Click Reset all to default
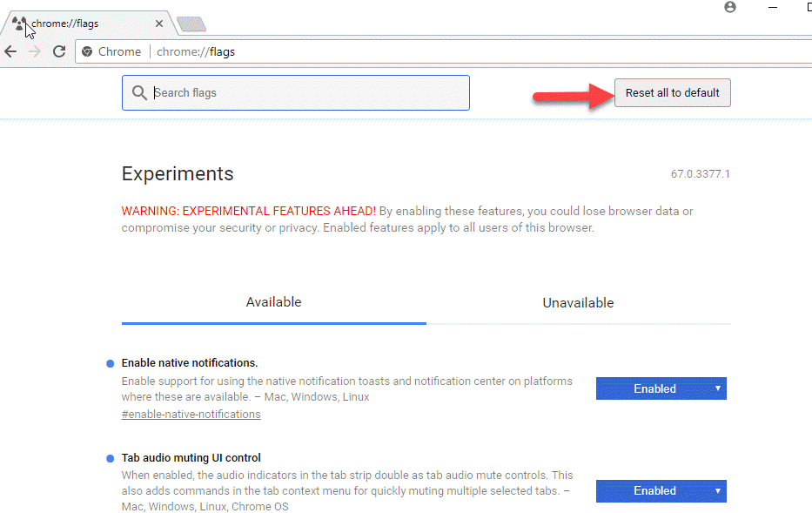This screenshot has height=513, width=812. point(672,92)
